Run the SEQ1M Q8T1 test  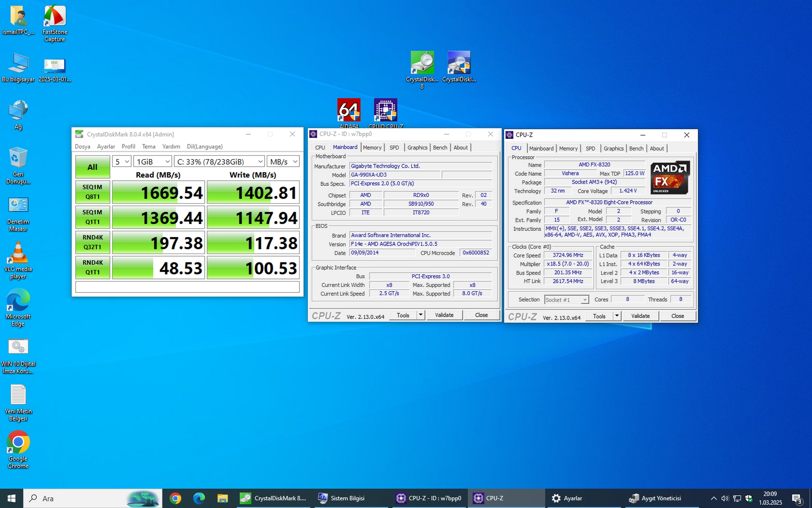pyautogui.click(x=93, y=192)
